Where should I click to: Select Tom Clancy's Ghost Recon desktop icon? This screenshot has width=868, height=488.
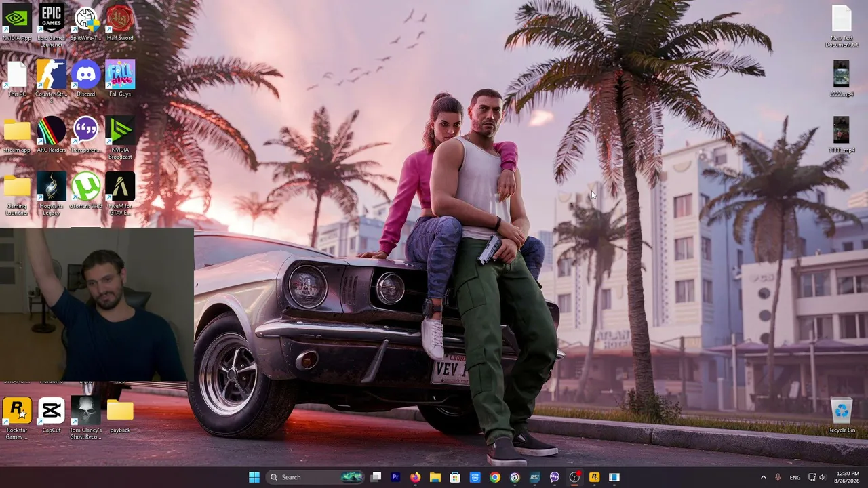[x=85, y=419]
